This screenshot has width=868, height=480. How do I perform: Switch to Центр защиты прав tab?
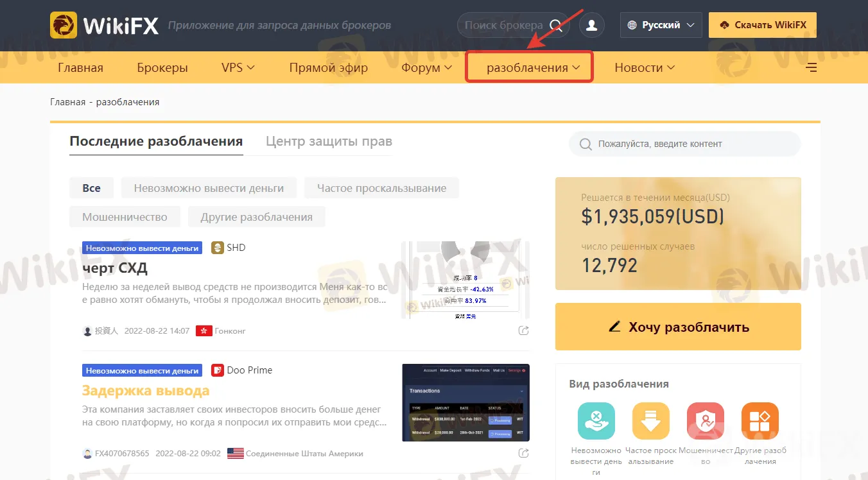pyautogui.click(x=329, y=141)
